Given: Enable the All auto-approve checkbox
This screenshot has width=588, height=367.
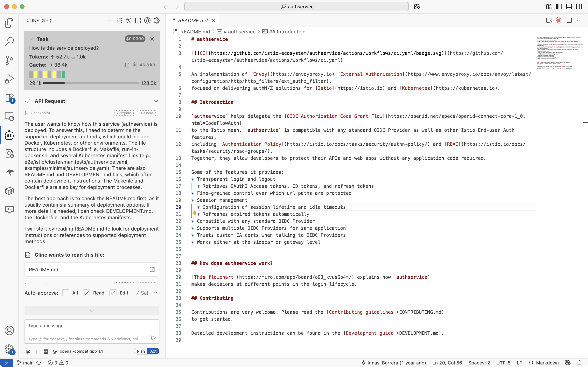Looking at the screenshot, I should tap(66, 293).
